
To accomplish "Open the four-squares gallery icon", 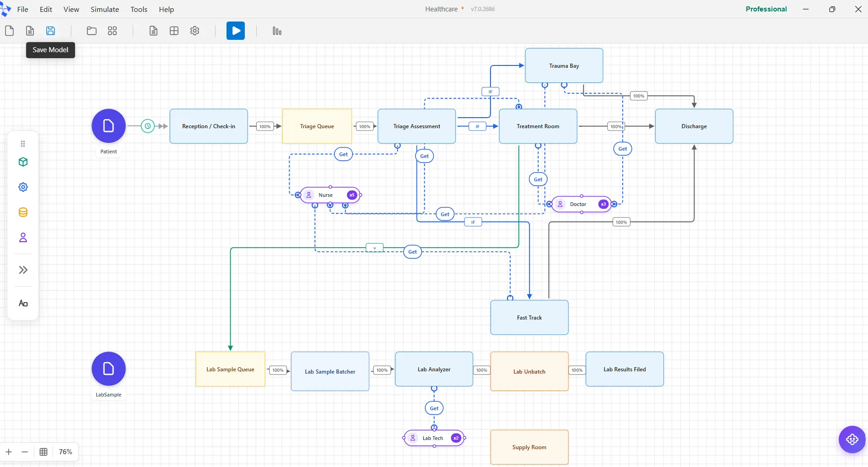I will coord(112,31).
